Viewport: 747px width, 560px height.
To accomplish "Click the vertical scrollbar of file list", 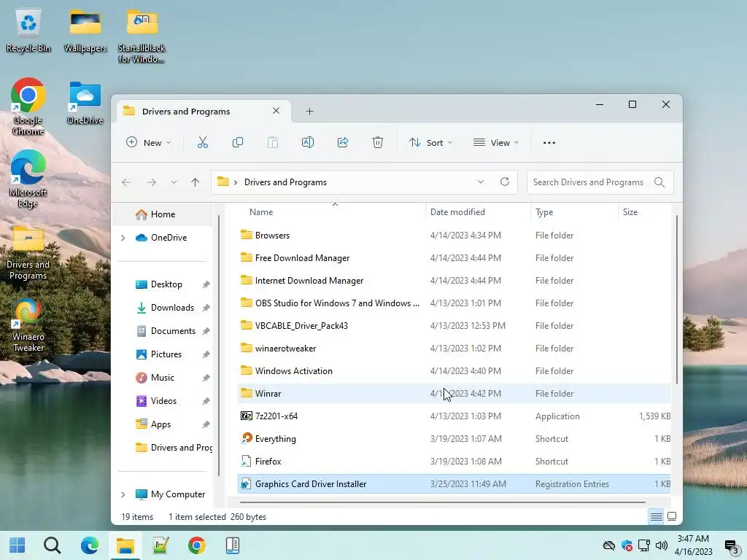I will click(x=676, y=300).
